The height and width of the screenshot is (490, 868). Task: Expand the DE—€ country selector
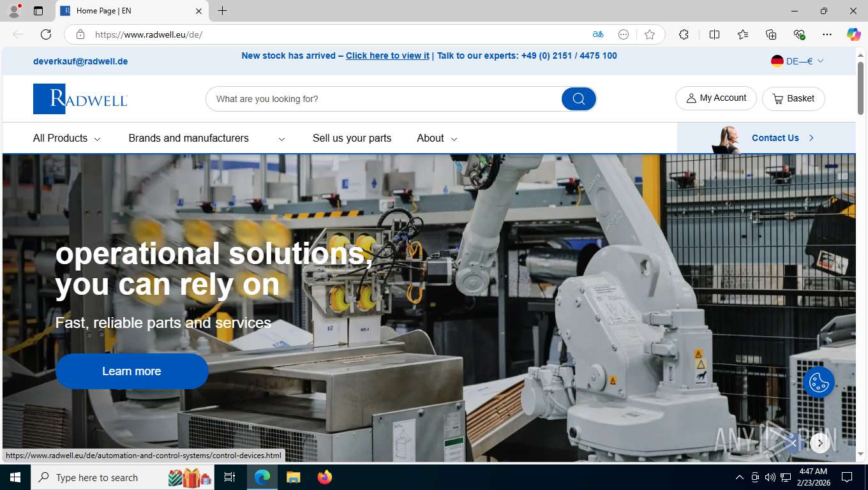click(798, 61)
